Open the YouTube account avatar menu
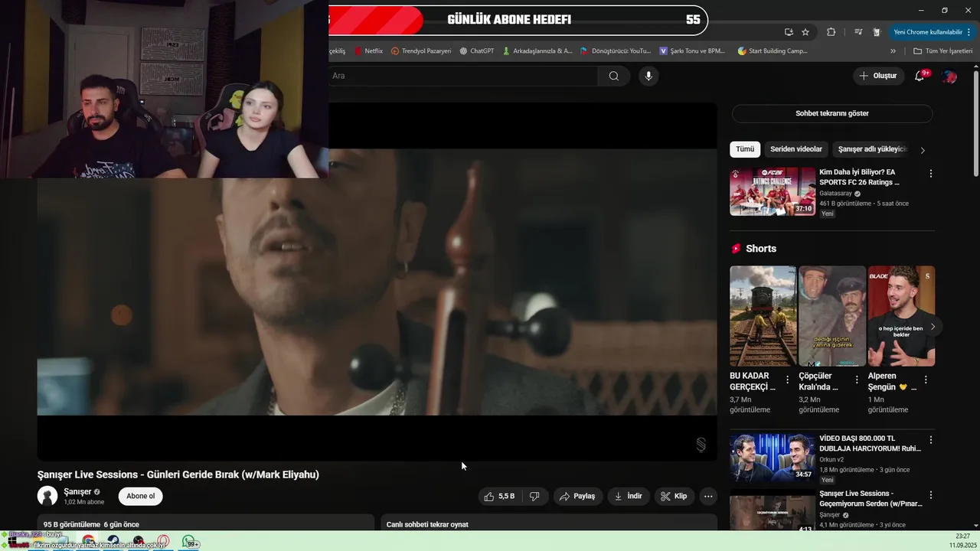The width and height of the screenshot is (980, 551). pyautogui.click(x=949, y=76)
